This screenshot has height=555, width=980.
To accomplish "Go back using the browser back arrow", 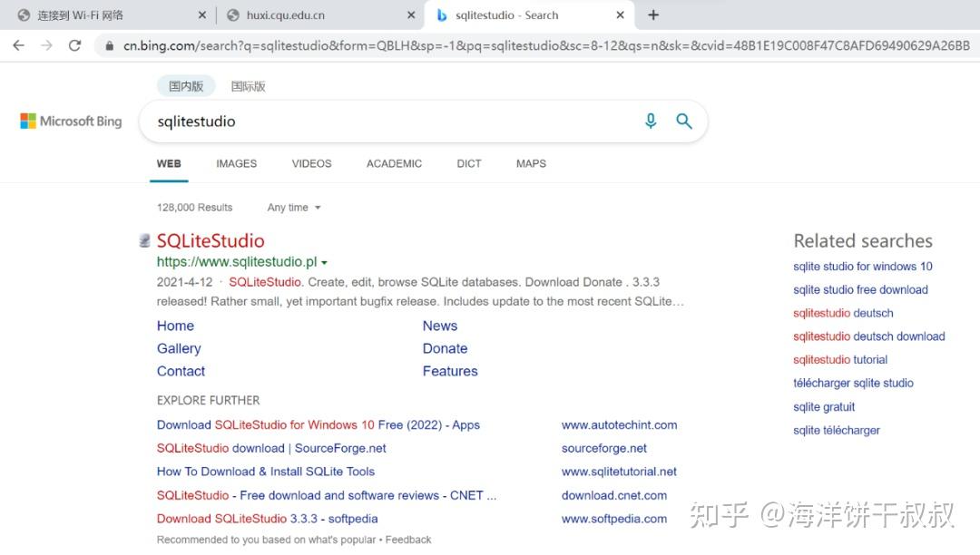I will click(18, 43).
